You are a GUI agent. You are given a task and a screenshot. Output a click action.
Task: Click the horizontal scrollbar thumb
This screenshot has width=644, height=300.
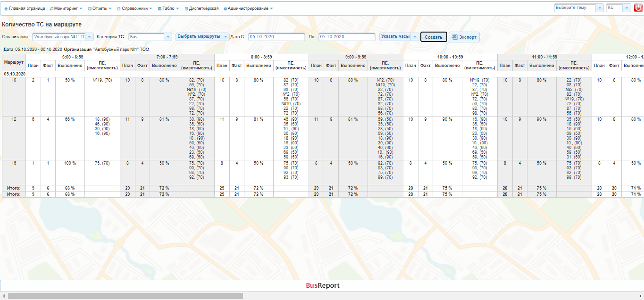125,296
